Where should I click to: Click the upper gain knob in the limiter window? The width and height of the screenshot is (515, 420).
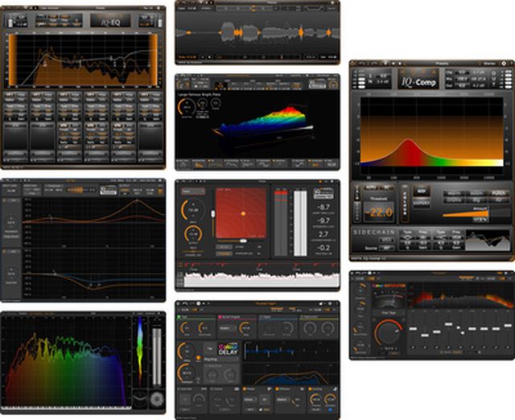(193, 210)
